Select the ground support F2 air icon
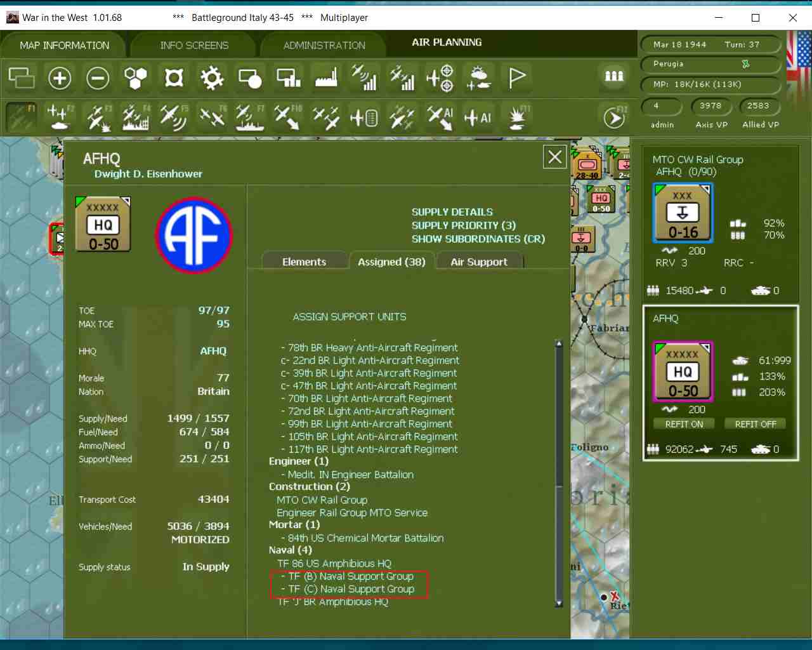The width and height of the screenshot is (812, 650). [60, 117]
